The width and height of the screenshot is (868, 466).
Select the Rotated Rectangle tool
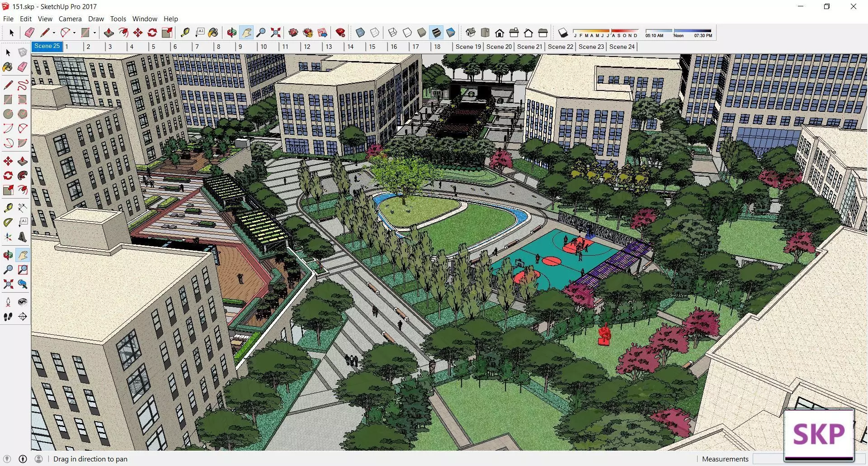pos(23,100)
